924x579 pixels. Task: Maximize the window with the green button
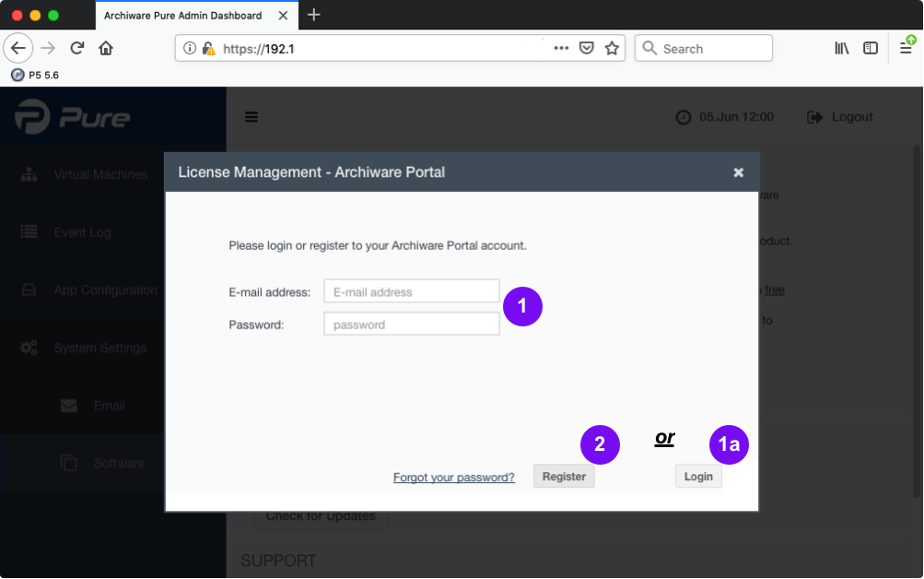[x=53, y=16]
